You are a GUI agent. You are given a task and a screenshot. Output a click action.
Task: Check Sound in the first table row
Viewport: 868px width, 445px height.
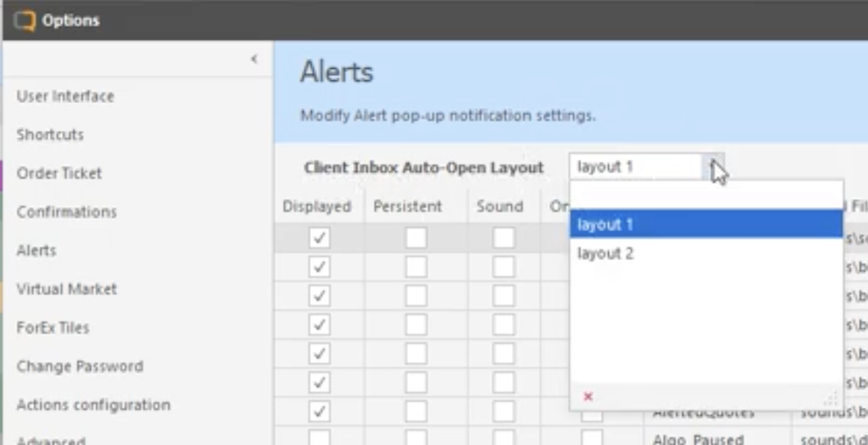(504, 239)
